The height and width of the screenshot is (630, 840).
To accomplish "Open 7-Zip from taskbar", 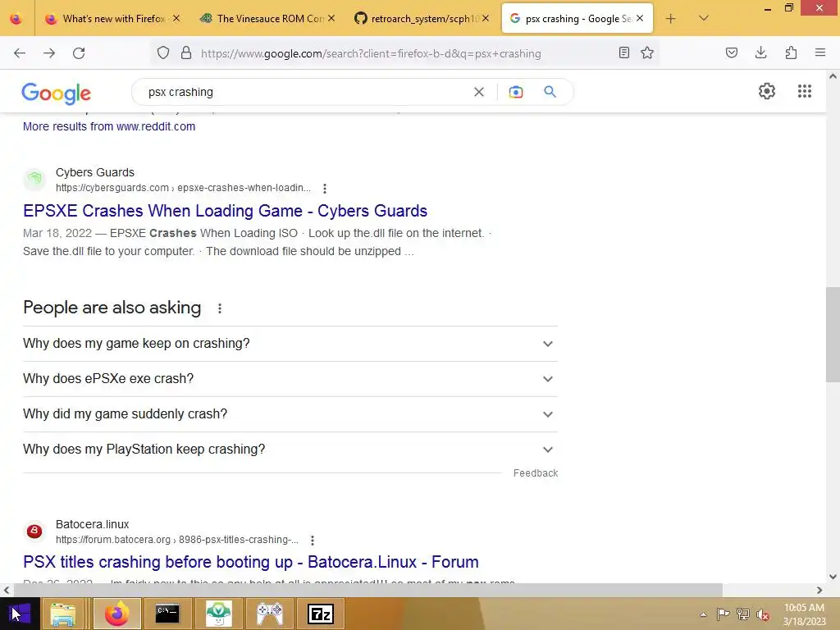I will click(x=321, y=614).
